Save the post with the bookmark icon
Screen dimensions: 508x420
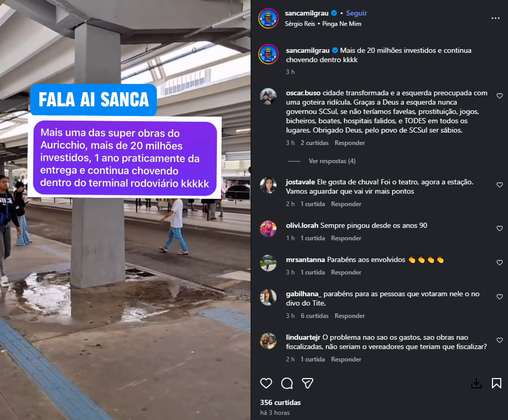[x=496, y=383]
